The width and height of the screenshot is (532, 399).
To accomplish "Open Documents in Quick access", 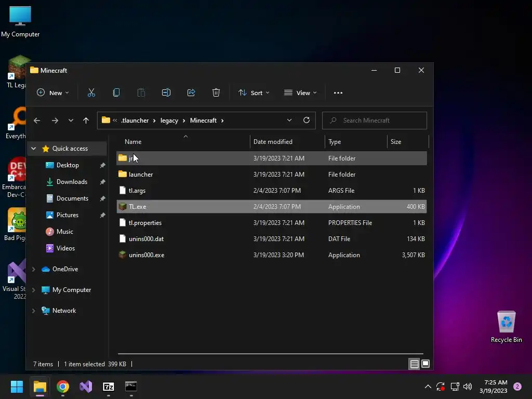I will 72,198.
